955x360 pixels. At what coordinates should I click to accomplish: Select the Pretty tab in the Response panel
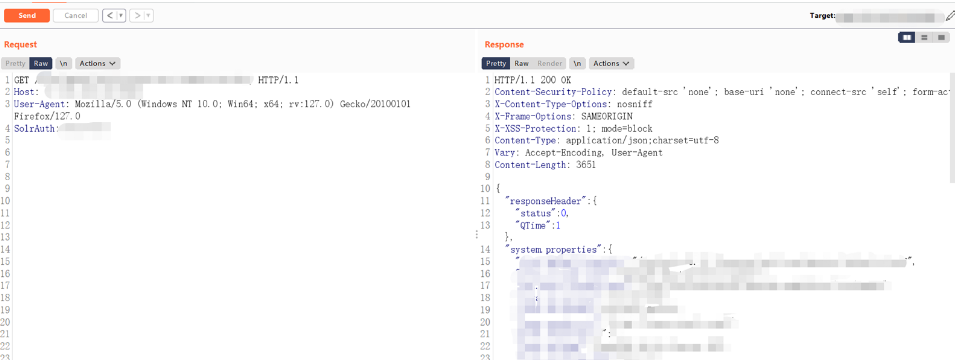496,63
